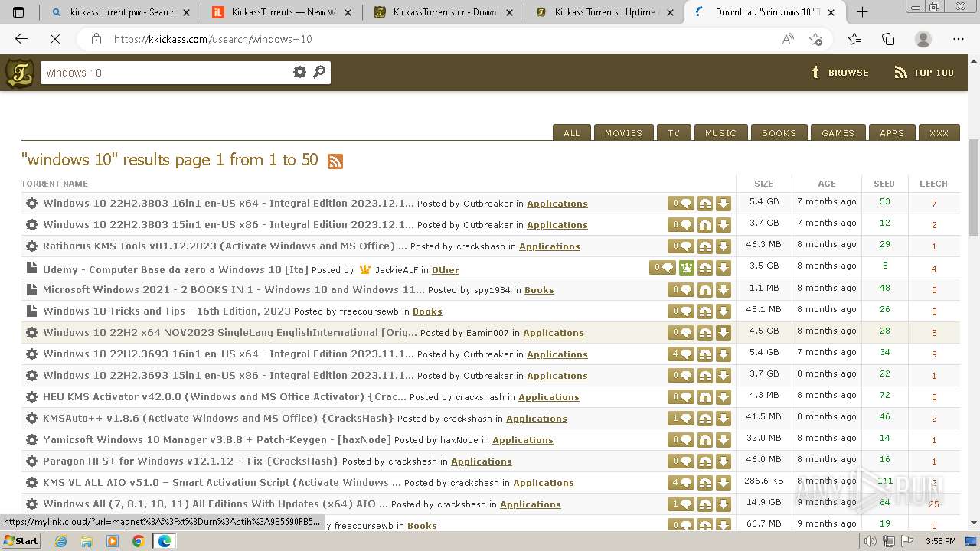Select the APPS category tab

tap(892, 132)
